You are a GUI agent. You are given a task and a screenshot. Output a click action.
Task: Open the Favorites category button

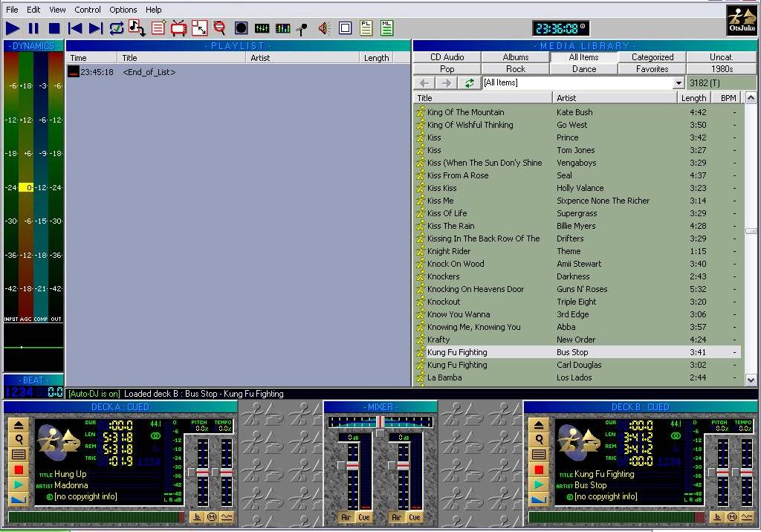(652, 69)
